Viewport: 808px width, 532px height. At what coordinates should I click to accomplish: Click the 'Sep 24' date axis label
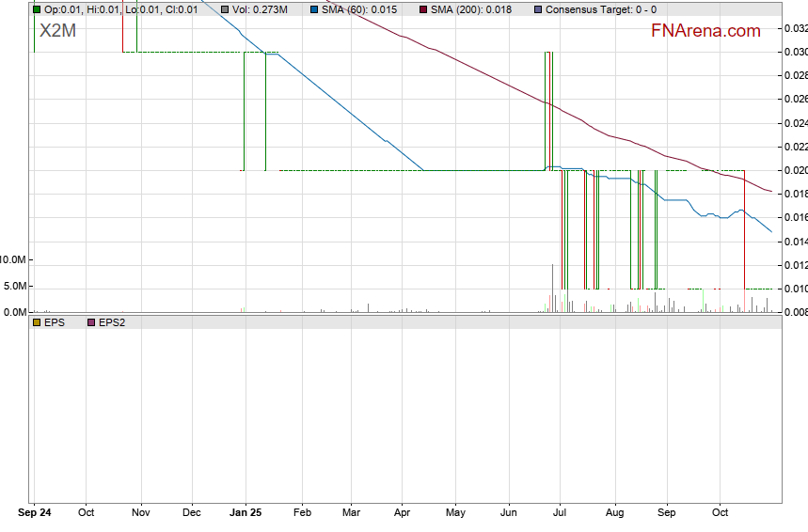point(35,513)
